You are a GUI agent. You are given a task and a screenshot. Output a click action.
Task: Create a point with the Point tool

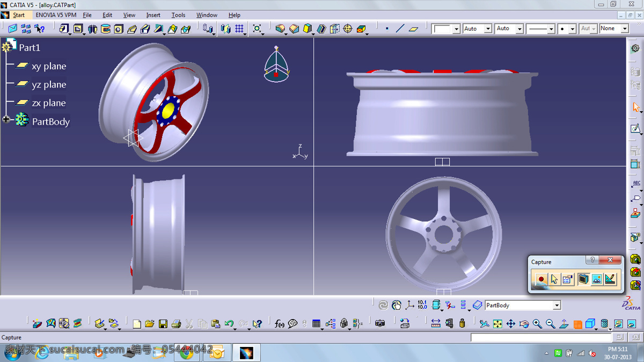(387, 28)
